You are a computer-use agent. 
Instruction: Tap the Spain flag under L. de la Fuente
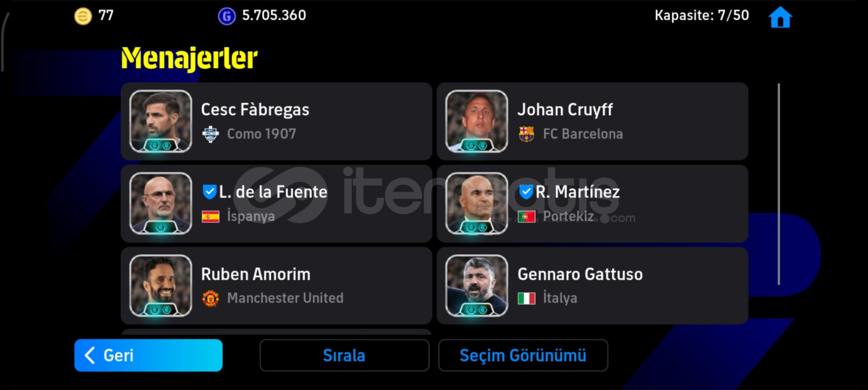point(210,217)
